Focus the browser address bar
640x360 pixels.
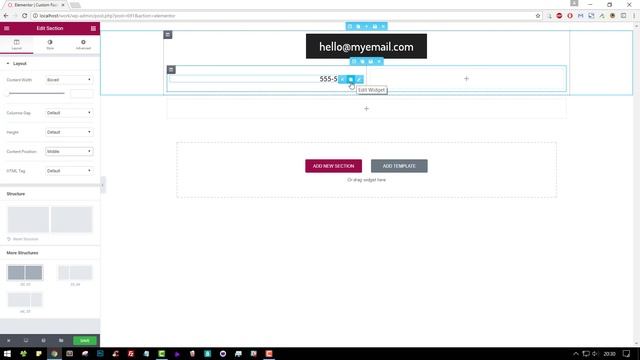coord(282,16)
